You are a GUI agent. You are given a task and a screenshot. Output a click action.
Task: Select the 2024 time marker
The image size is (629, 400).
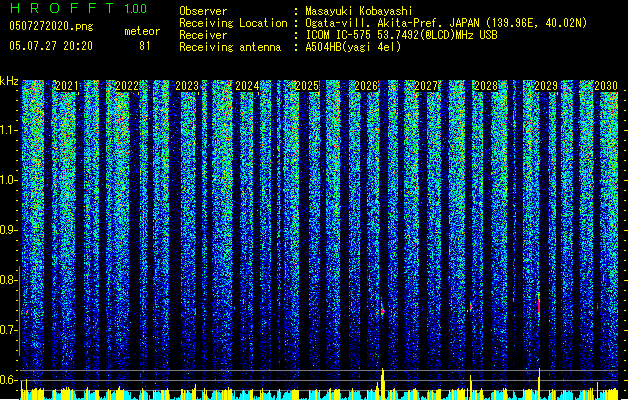[x=247, y=86]
